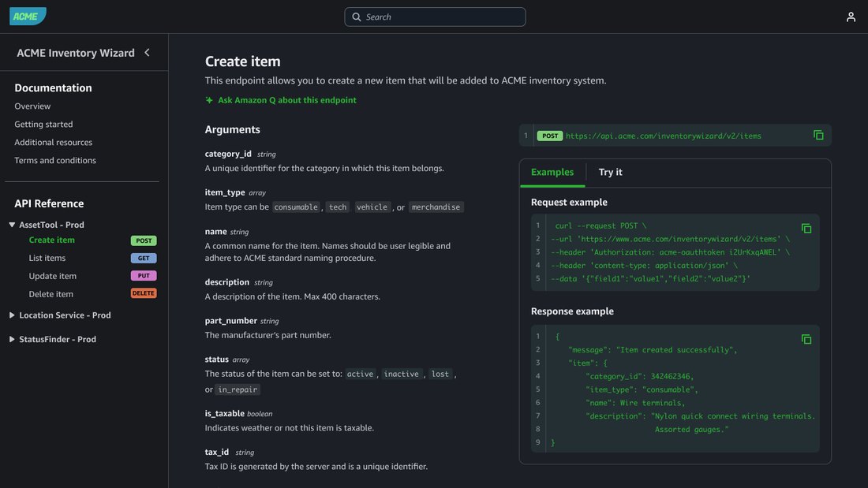Screen dimensions: 868x488
Task: Click the 'tech' code tag
Action: point(338,207)
